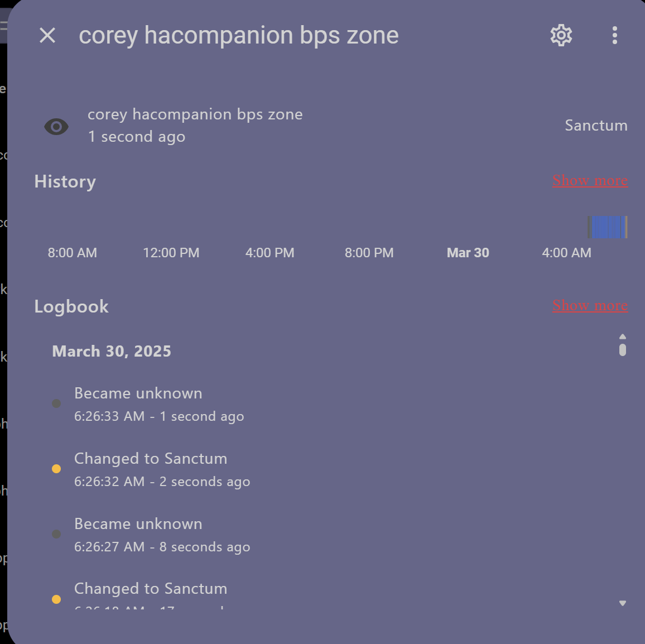Click the eye sensor icon
The width and height of the screenshot is (645, 644).
coord(56,127)
